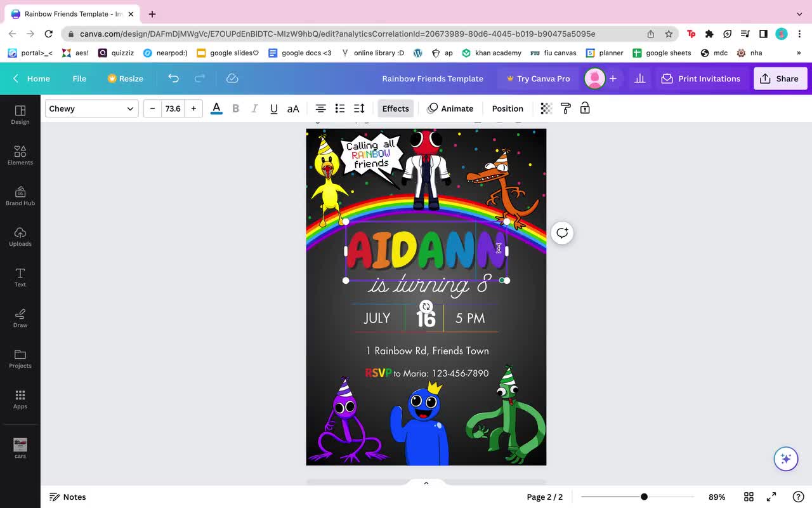Copy style with paint roller icon
812x508 pixels.
coord(566,109)
